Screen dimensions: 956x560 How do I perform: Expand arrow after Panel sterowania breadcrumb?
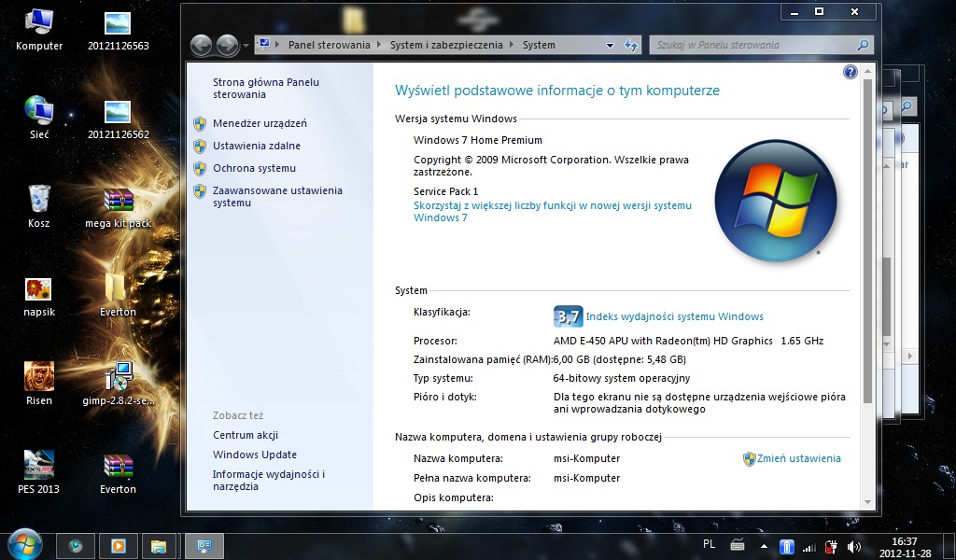pyautogui.click(x=379, y=45)
